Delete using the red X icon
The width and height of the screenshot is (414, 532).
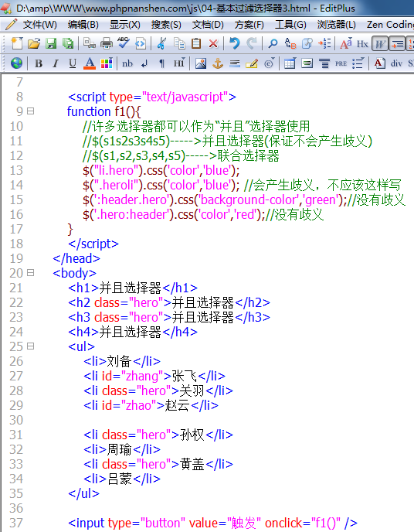pyautogui.click(x=213, y=44)
